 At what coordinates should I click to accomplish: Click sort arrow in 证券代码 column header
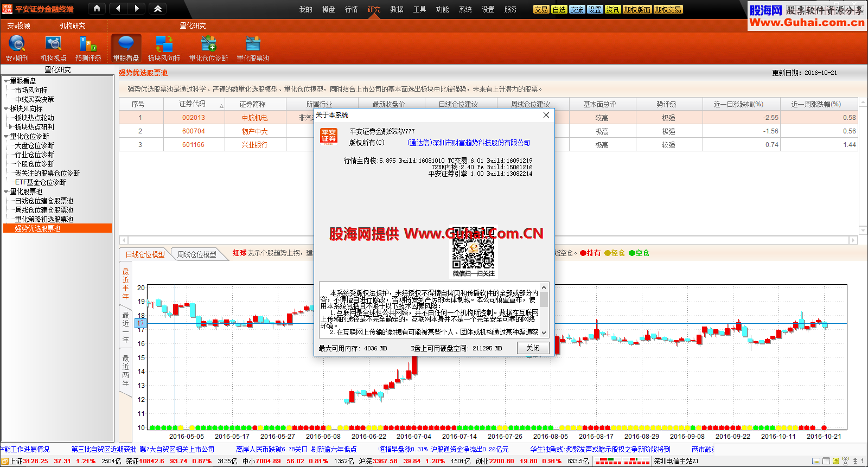coord(221,106)
